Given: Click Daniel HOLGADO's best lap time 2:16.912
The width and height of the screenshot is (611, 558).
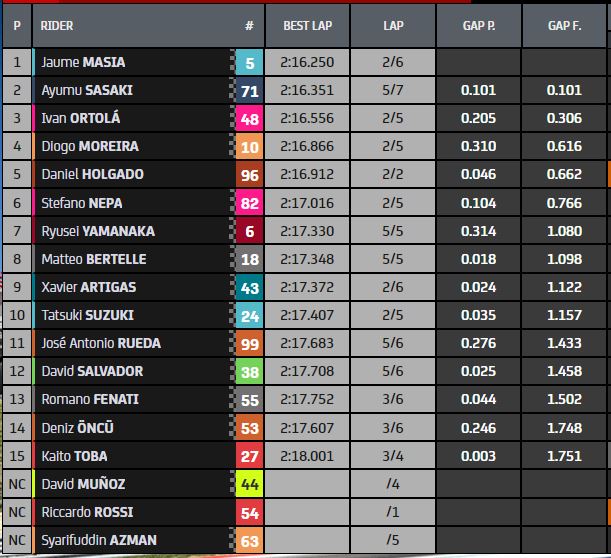Looking at the screenshot, I should pyautogui.click(x=308, y=174).
